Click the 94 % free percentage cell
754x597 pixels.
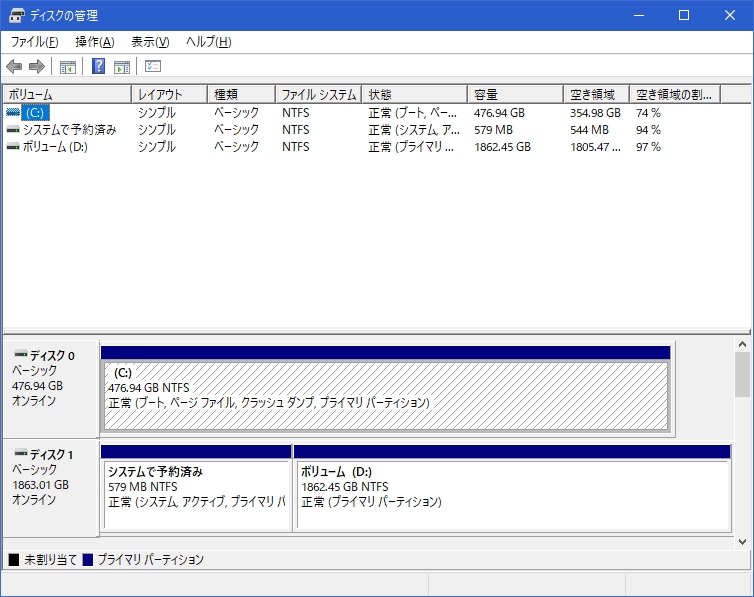click(x=648, y=130)
